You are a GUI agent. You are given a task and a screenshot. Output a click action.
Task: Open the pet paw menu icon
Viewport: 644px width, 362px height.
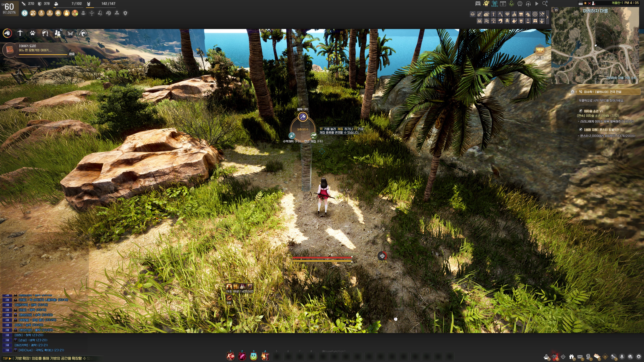tap(33, 33)
